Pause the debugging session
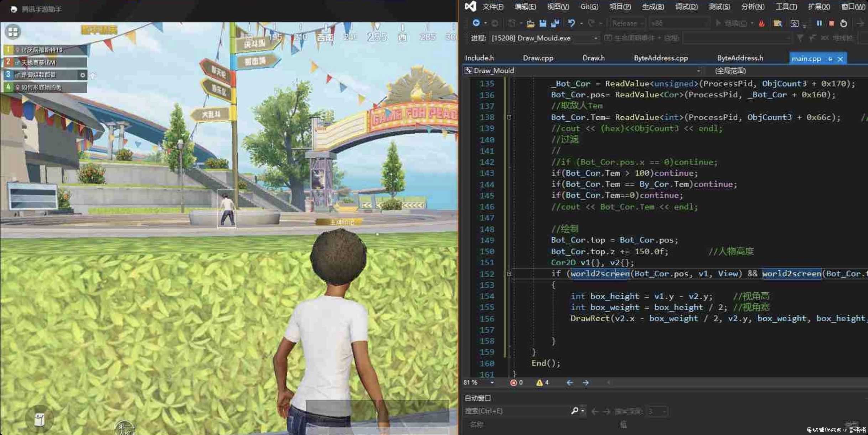The image size is (868, 435). (819, 23)
